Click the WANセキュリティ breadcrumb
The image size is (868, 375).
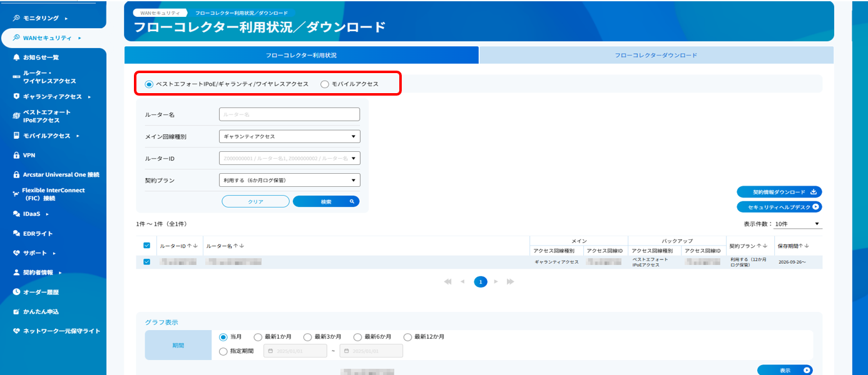(x=160, y=12)
